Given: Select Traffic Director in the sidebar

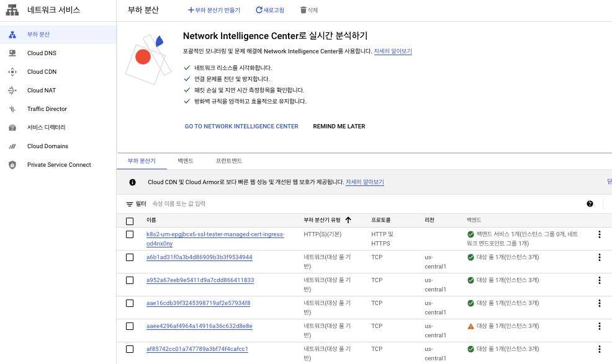Looking at the screenshot, I should point(47,109).
